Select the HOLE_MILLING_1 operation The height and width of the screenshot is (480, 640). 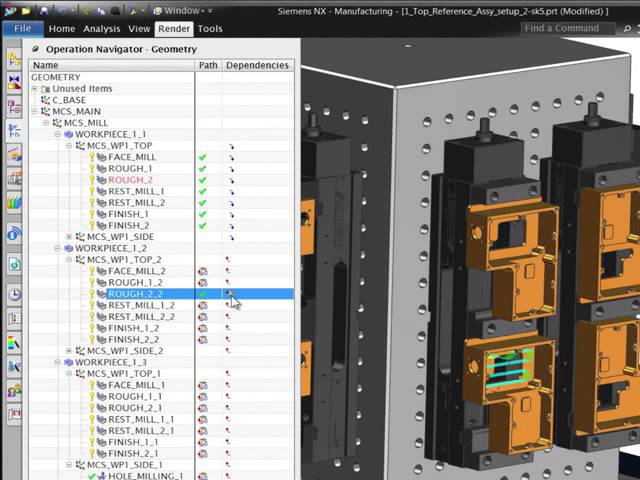[x=146, y=476]
